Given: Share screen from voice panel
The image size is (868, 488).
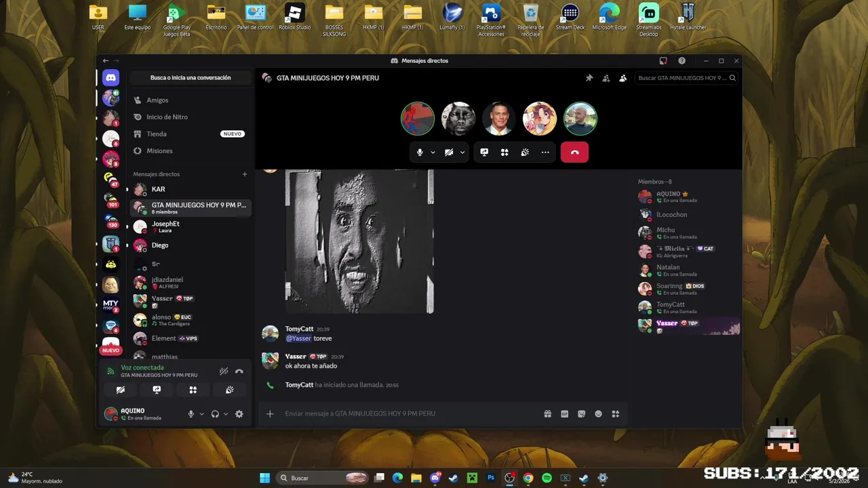Looking at the screenshot, I should click(157, 390).
